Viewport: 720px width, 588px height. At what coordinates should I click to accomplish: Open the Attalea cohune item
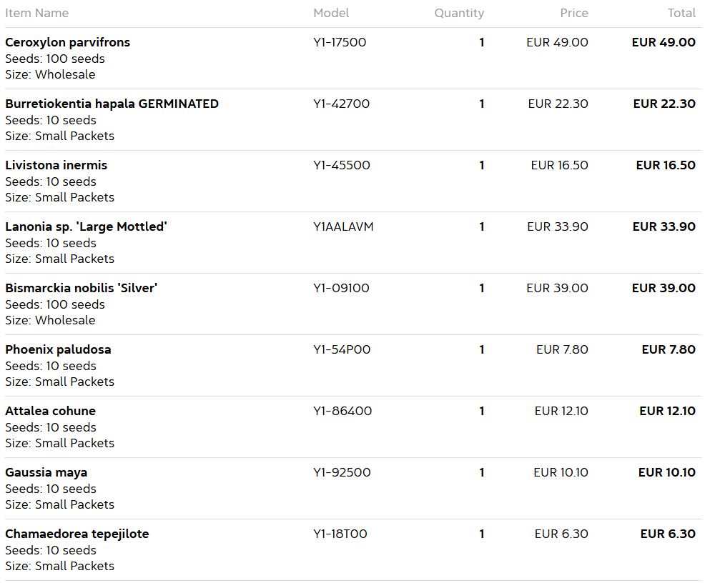pyautogui.click(x=50, y=411)
